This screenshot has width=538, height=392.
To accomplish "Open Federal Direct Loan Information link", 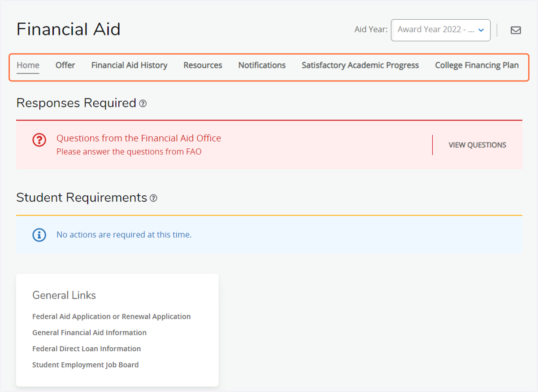I will tap(87, 349).
